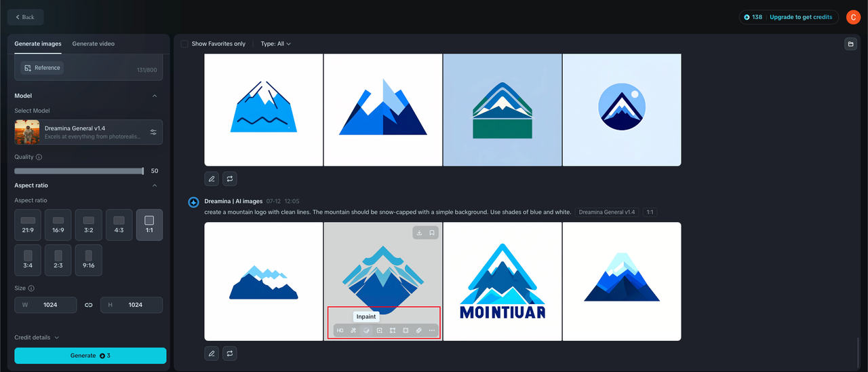Open the user profile avatar C
The width and height of the screenshot is (868, 372).
point(852,17)
